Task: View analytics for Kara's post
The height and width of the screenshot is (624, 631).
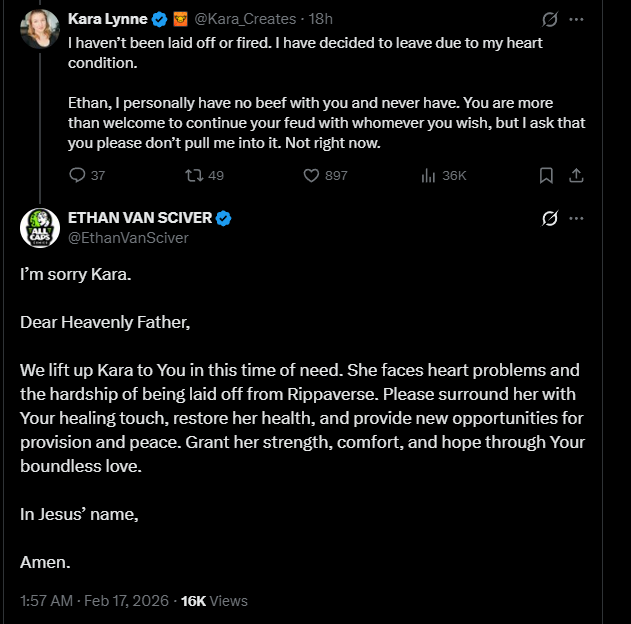Action: [429, 175]
